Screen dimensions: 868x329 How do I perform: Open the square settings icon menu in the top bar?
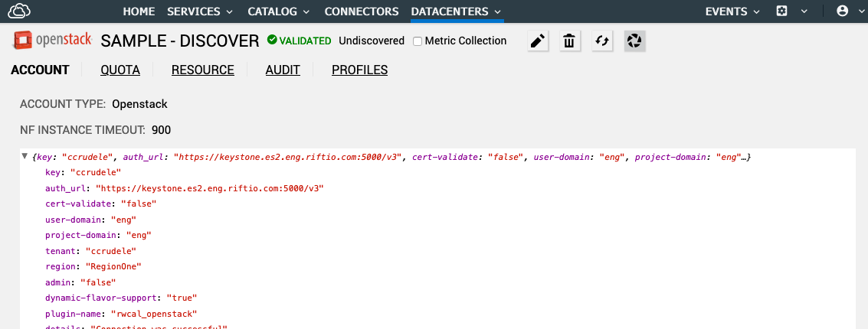click(782, 11)
